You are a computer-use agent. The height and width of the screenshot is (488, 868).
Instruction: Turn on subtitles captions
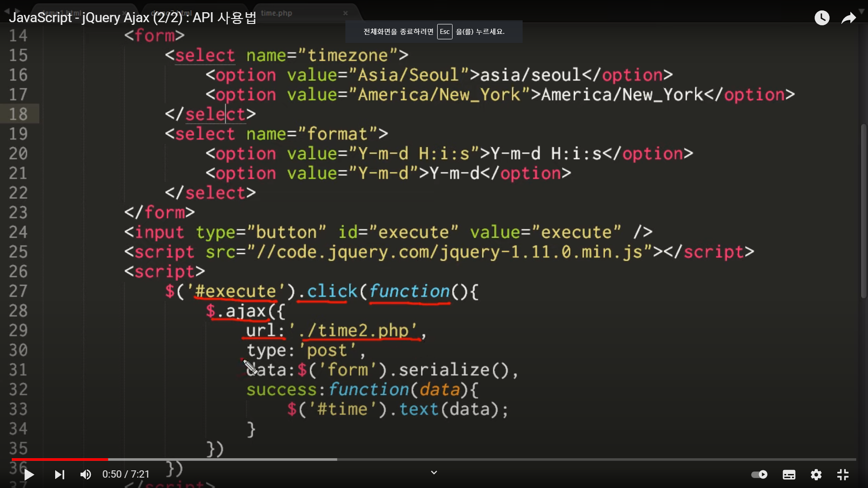[789, 474]
